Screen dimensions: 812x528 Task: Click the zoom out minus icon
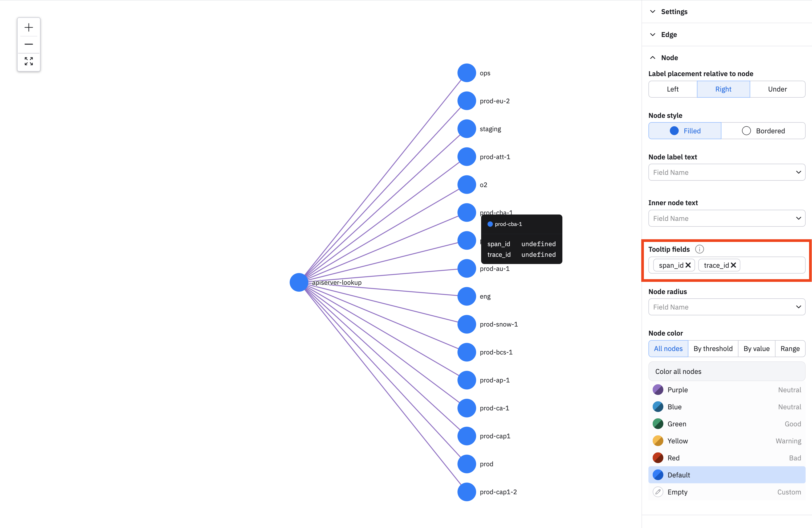coord(29,44)
